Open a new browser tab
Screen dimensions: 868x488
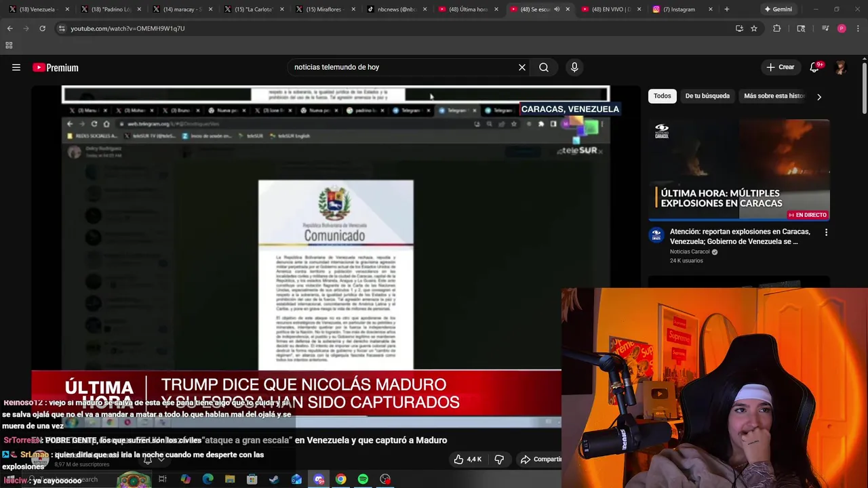(727, 9)
